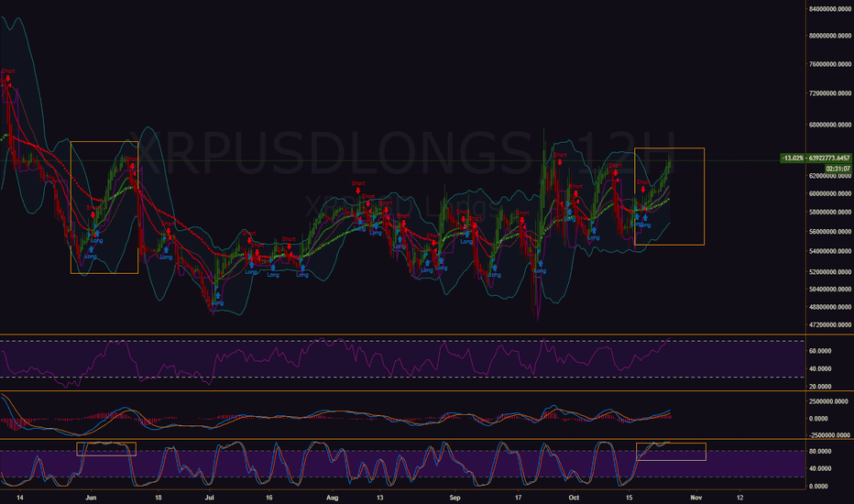The height and width of the screenshot is (504, 854).
Task: Select the 14 date tick on time axis
Action: click(x=20, y=498)
